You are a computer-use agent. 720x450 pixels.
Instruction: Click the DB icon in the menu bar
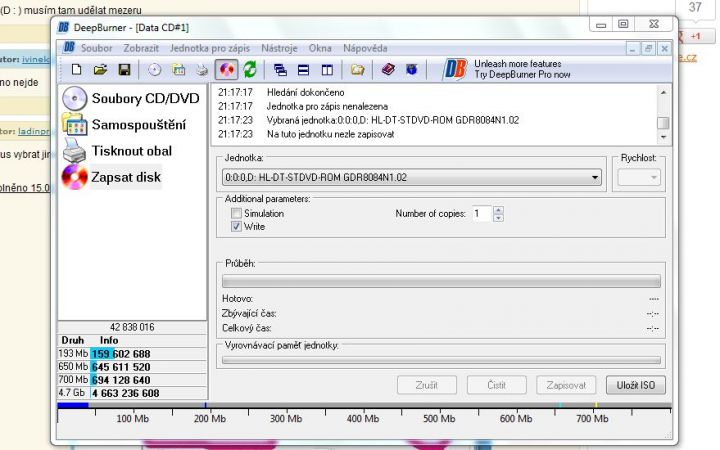(x=69, y=47)
